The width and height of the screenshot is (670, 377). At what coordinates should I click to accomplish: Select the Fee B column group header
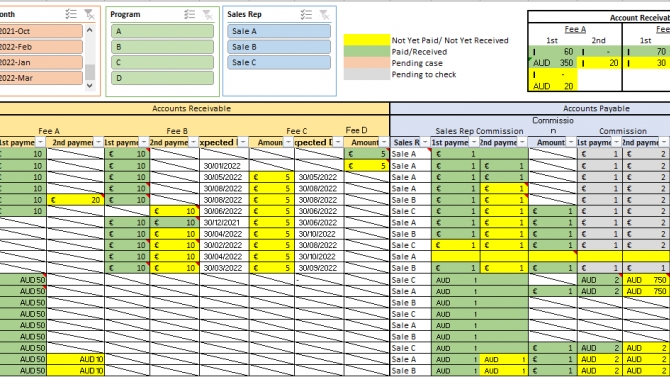pos(177,131)
